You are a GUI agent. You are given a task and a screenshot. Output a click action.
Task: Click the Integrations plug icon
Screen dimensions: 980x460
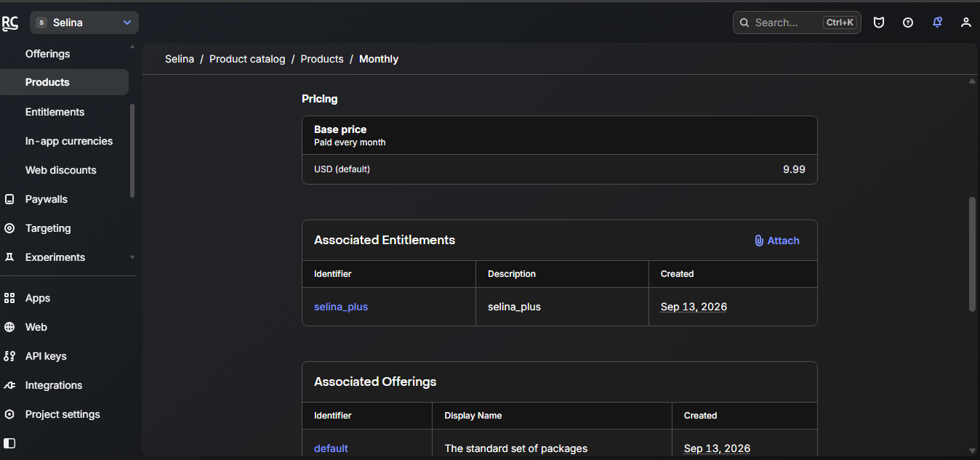(9, 385)
